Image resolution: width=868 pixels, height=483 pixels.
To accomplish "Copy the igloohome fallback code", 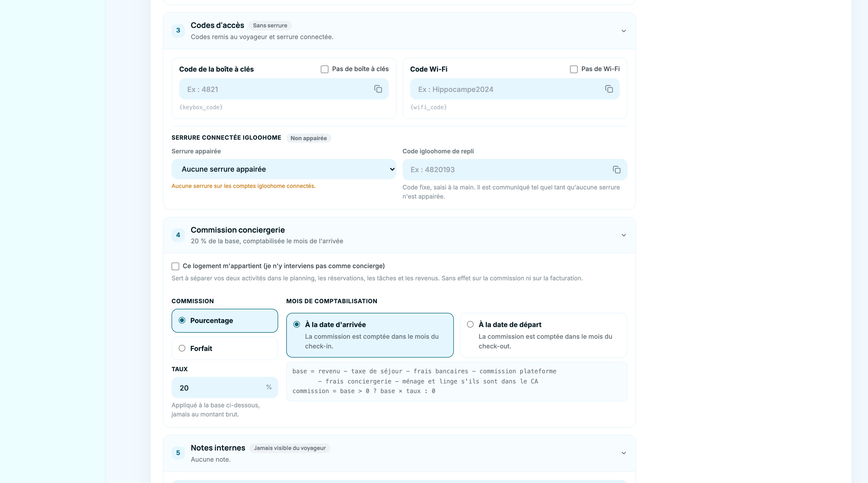I will (617, 170).
